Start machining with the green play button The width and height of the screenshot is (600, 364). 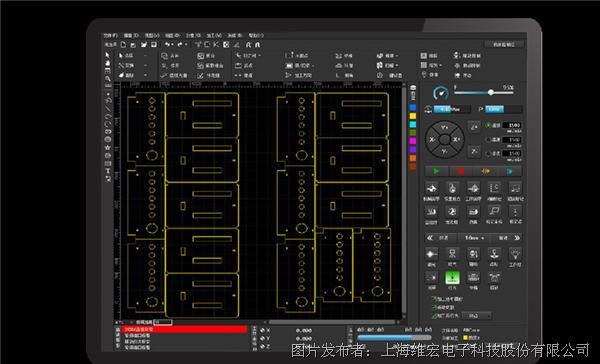coord(436,171)
